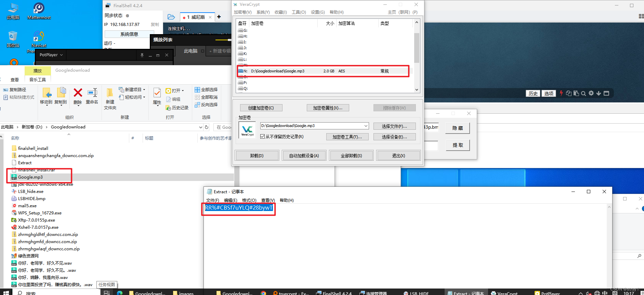Click the Name (名称) column header in Explorer
The height and width of the screenshot is (295, 644).
pos(15,138)
